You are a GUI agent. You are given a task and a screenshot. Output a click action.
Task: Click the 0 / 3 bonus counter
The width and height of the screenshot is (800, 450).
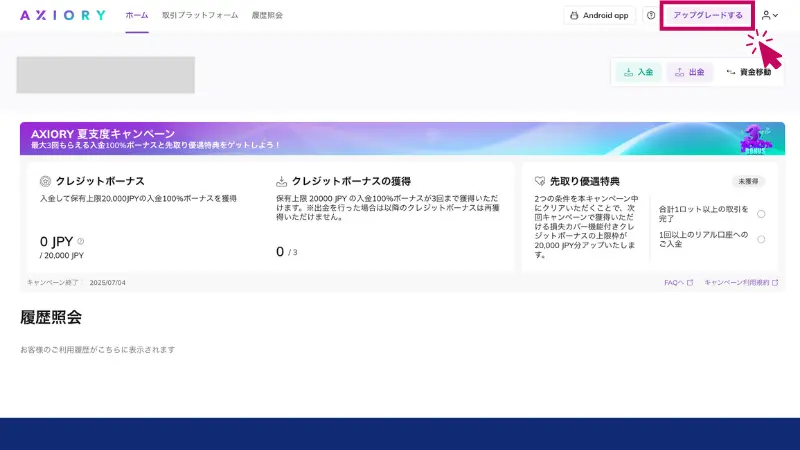(287, 252)
